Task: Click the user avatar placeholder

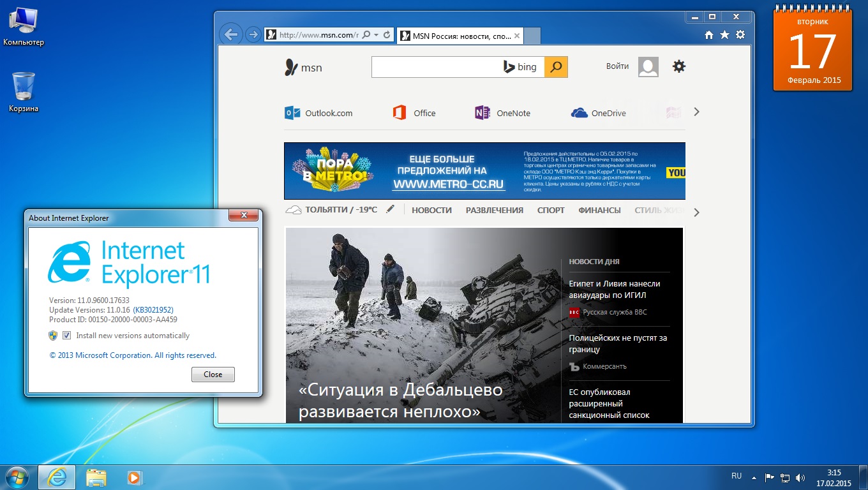Action: (x=648, y=67)
